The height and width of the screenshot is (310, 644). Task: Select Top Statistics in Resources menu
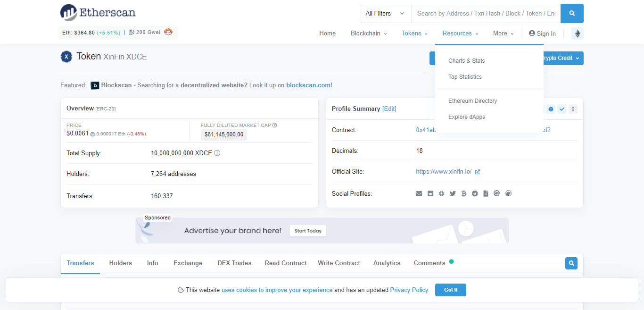[x=465, y=77]
